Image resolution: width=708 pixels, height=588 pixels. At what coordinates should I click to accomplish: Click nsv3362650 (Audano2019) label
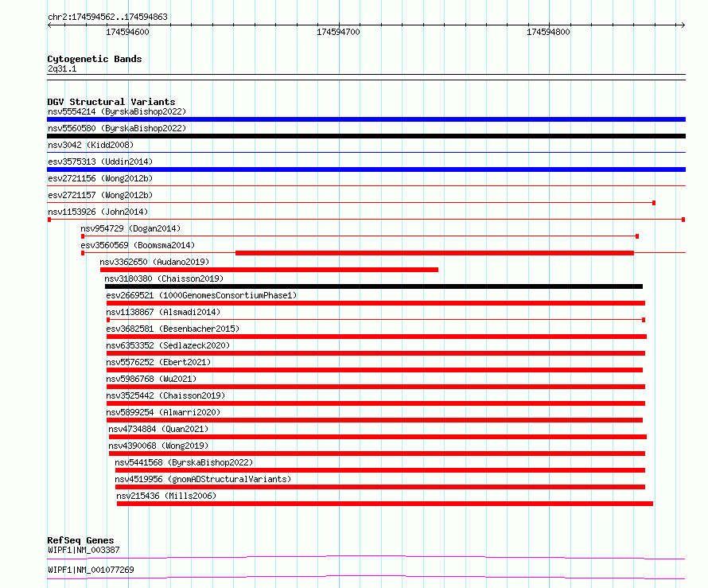(154, 262)
